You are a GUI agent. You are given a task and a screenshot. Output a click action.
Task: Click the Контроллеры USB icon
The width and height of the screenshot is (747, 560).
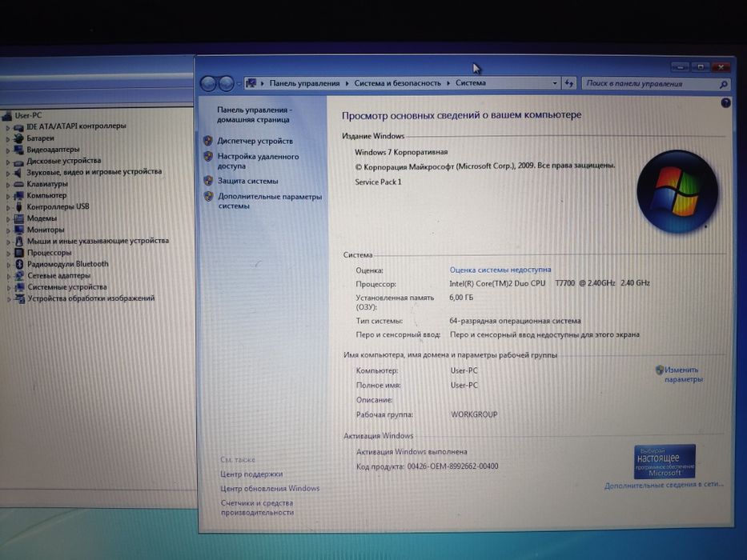(x=18, y=207)
